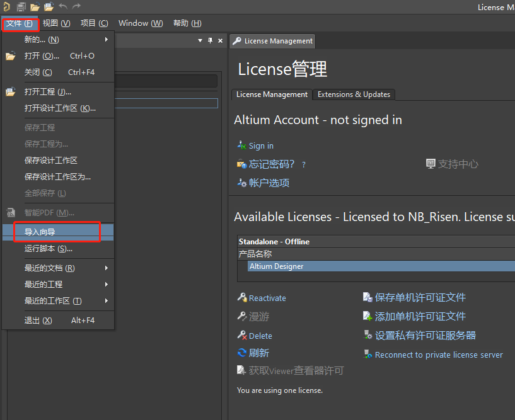
Task: Click the save-all disk icon in top toolbar
Action: tap(21, 6)
